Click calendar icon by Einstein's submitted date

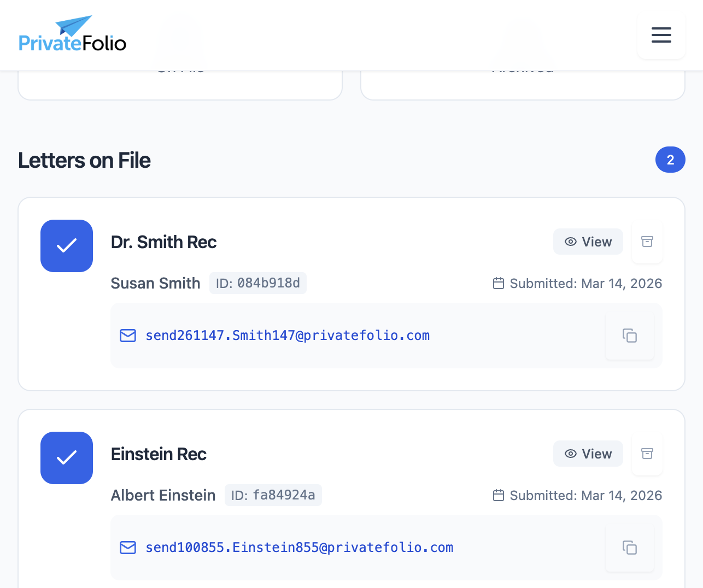click(x=498, y=495)
